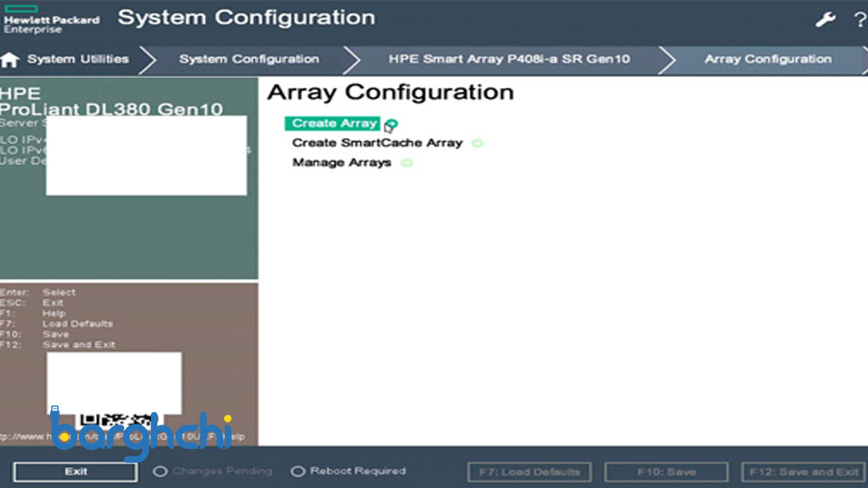Click the arrow icon beside Create Array

tap(391, 124)
